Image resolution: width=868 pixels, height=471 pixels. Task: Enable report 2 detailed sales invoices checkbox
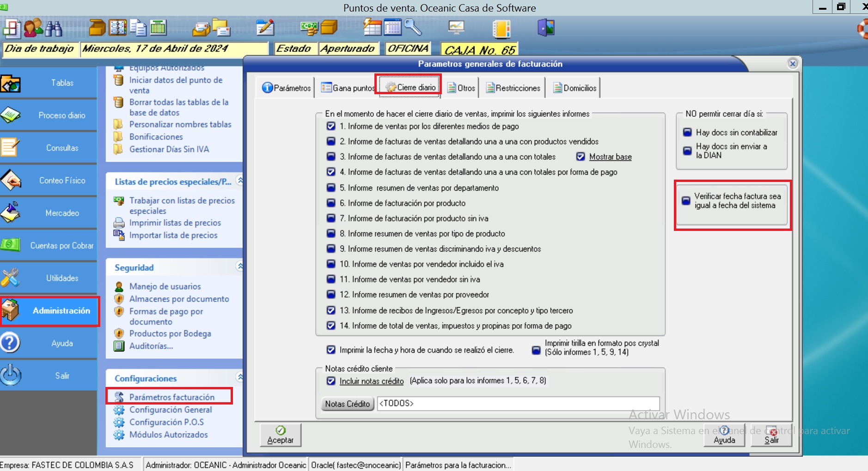pos(331,142)
